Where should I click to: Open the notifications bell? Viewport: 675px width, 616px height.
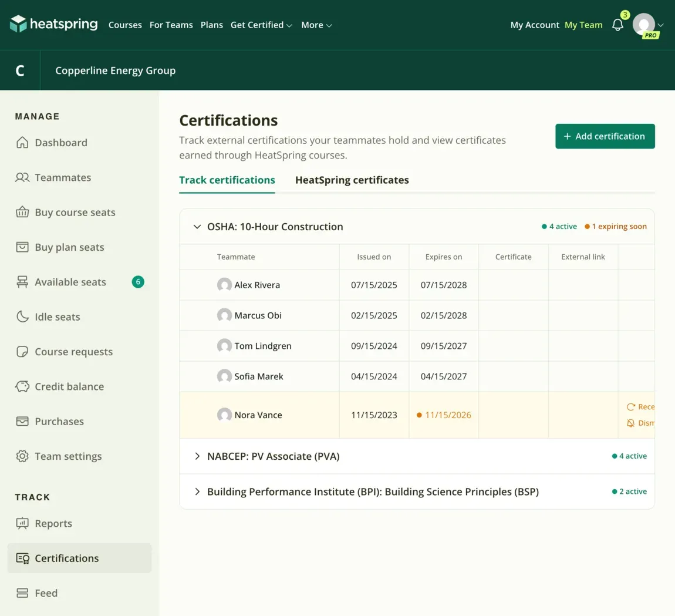[x=617, y=25]
